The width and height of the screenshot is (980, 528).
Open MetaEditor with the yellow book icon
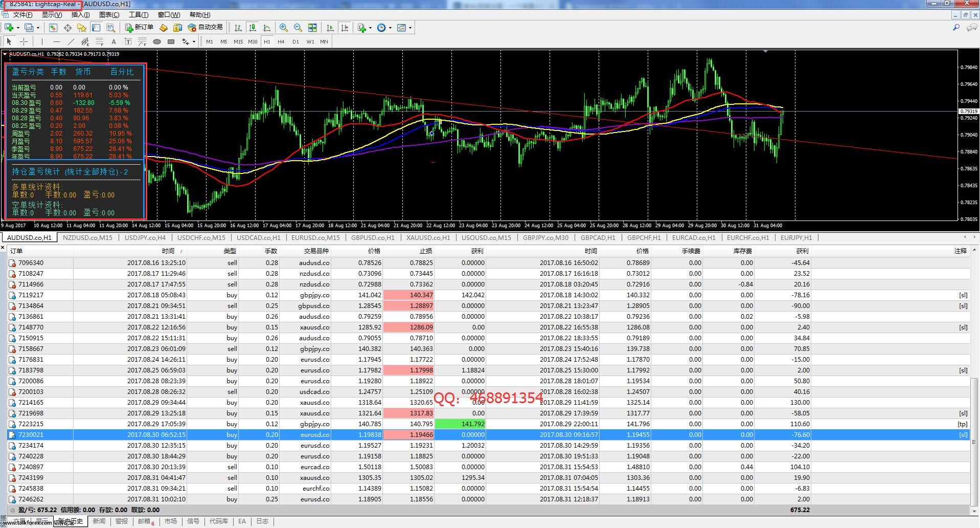164,28
